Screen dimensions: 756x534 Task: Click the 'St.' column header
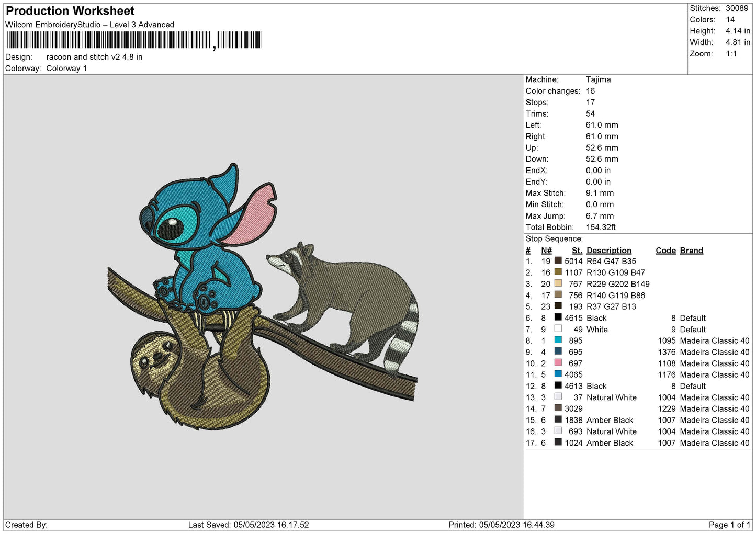tap(577, 251)
